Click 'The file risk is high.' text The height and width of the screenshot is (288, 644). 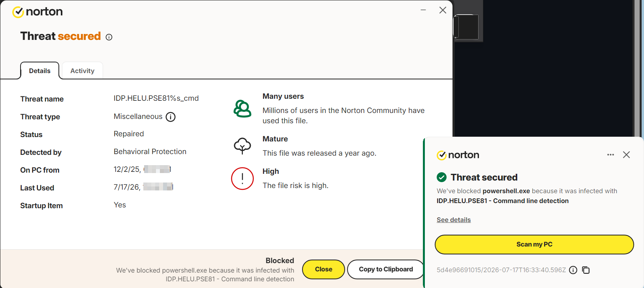(295, 186)
